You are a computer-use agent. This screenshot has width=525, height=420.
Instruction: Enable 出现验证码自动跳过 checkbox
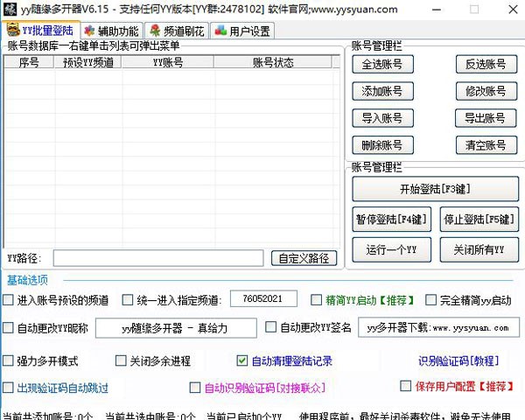pyautogui.click(x=8, y=388)
